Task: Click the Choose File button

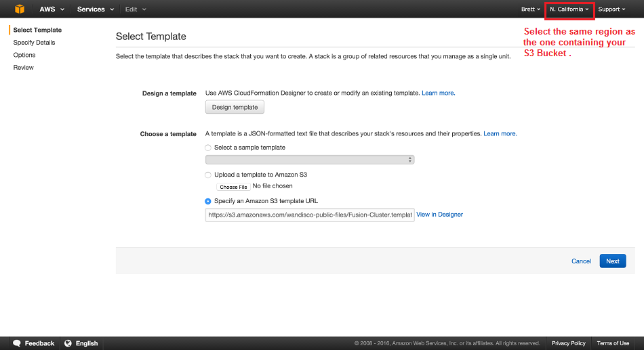Action: 233,187
